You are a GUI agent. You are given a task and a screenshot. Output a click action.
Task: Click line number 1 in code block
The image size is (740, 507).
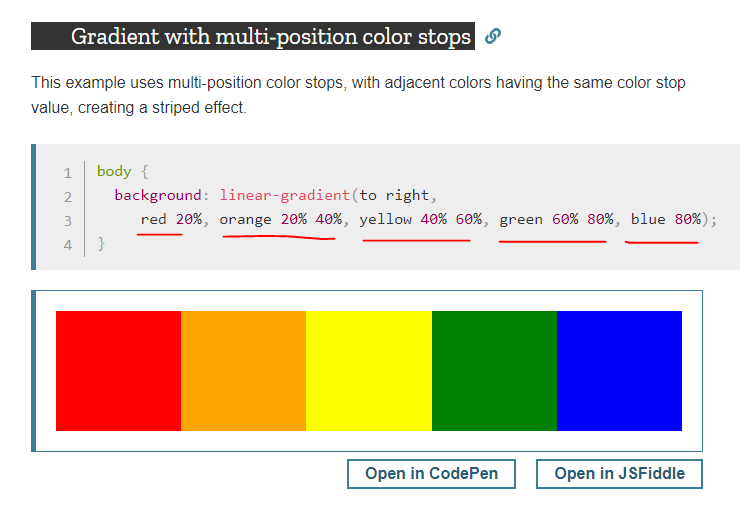click(x=67, y=172)
